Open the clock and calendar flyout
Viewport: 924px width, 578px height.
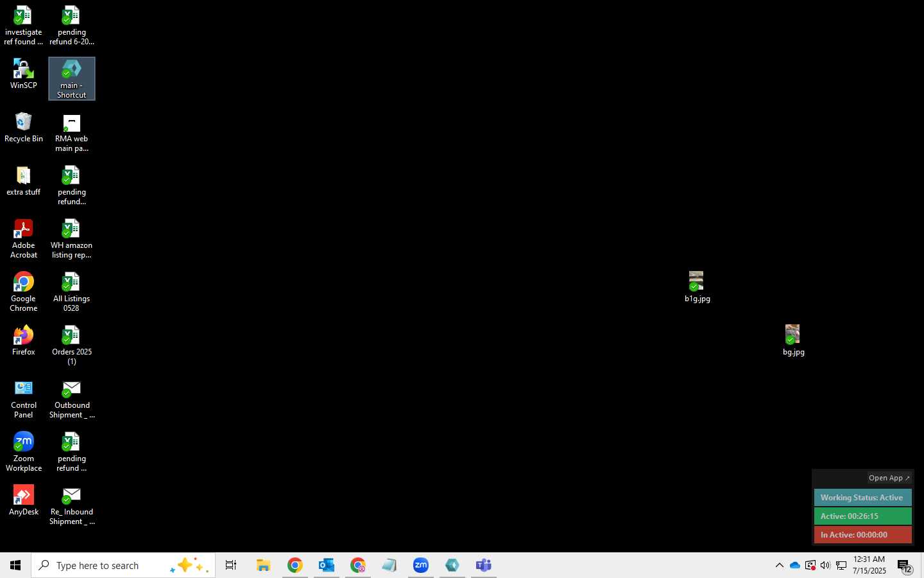pyautogui.click(x=869, y=565)
